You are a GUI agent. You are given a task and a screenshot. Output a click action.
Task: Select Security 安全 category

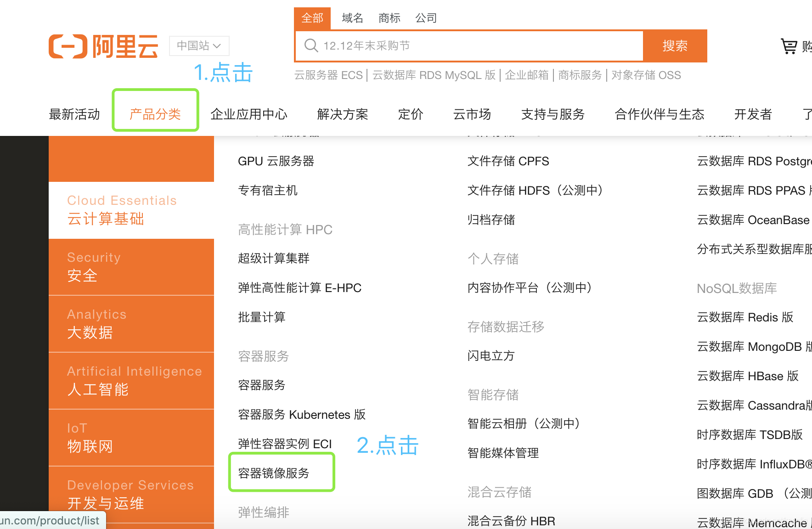coord(131,267)
